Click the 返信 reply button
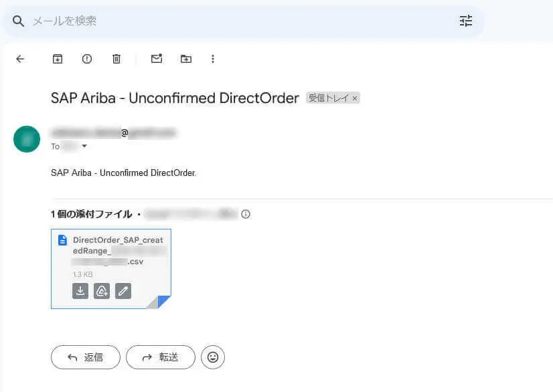Viewport: 553px width, 392px height. [86, 357]
